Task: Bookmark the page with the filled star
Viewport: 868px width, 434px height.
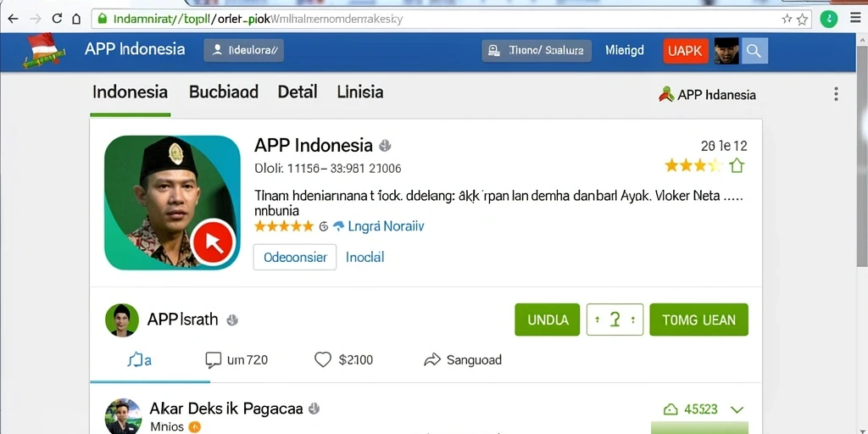Action: pyautogui.click(x=787, y=19)
